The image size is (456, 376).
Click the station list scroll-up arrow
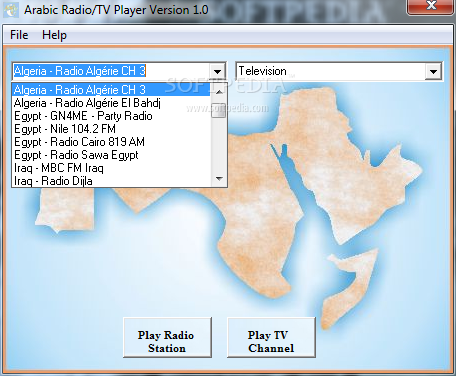click(219, 91)
